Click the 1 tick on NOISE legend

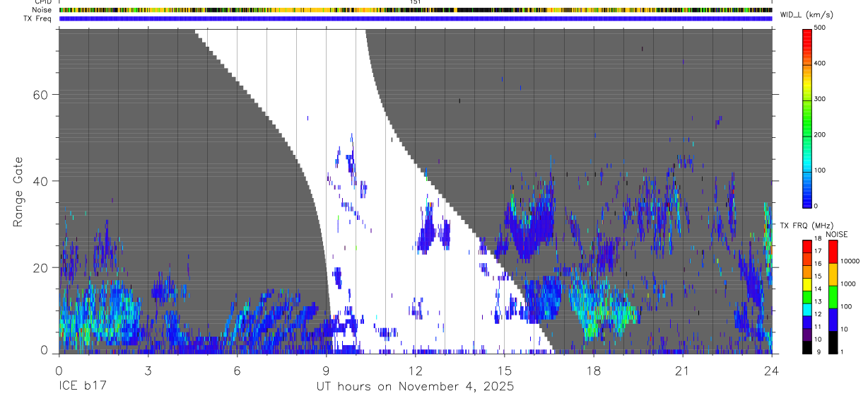(843, 351)
